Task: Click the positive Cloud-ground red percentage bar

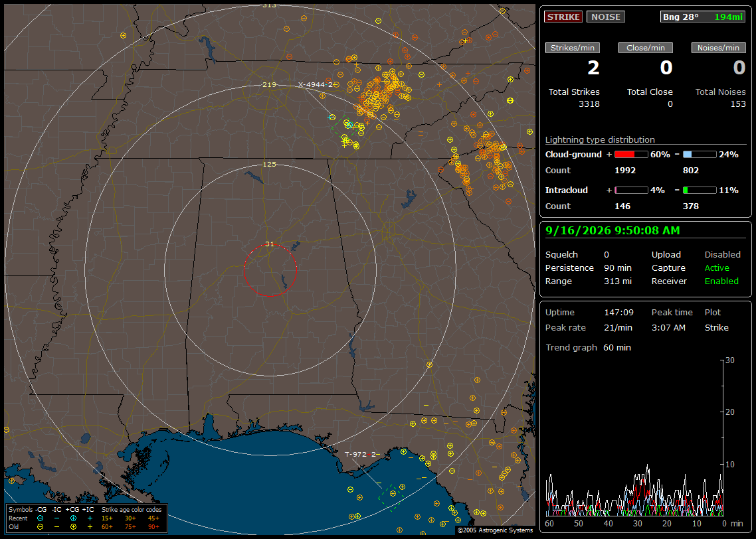Action: click(x=631, y=155)
